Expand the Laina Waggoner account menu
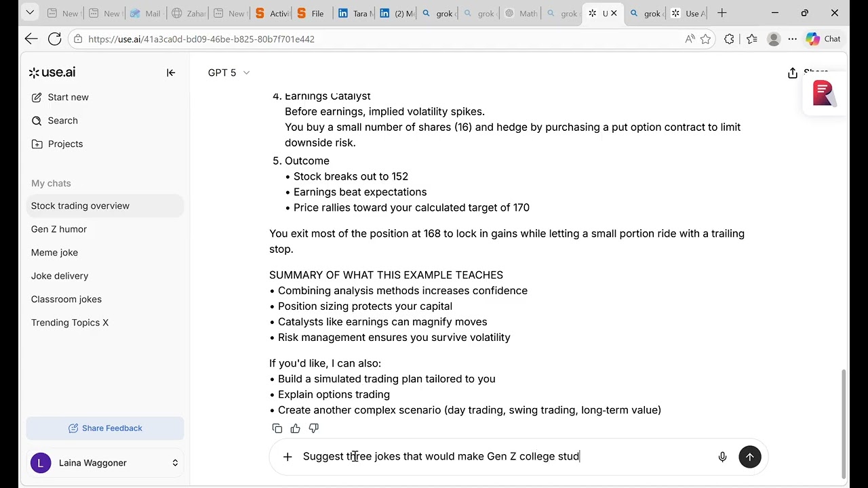 tap(105, 463)
